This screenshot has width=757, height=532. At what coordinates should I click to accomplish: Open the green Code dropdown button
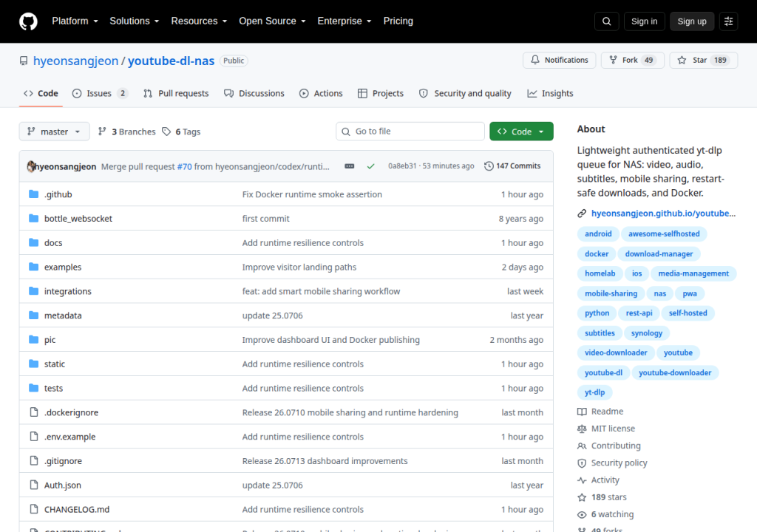pyautogui.click(x=521, y=132)
